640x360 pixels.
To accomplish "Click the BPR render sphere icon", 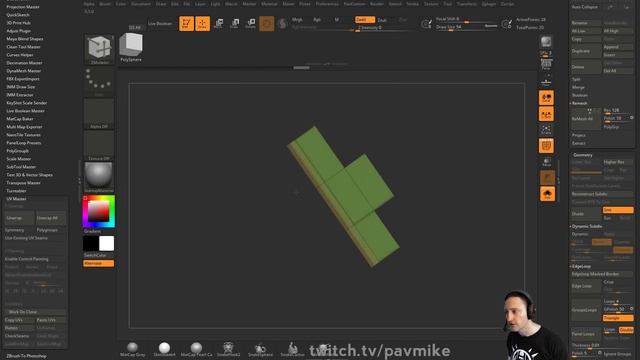I will click(546, 41).
